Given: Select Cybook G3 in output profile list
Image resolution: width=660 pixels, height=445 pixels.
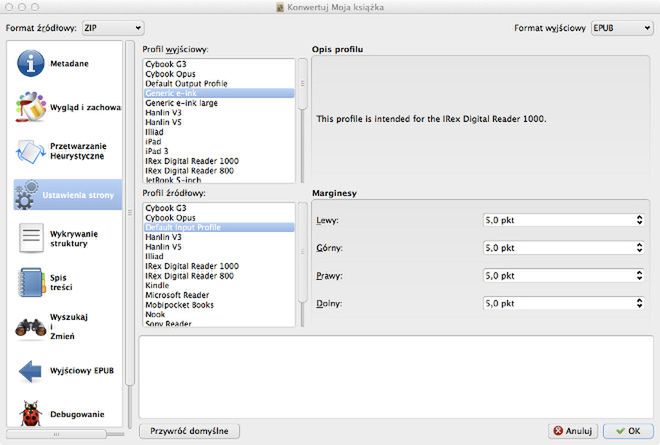Looking at the screenshot, I should tap(219, 64).
